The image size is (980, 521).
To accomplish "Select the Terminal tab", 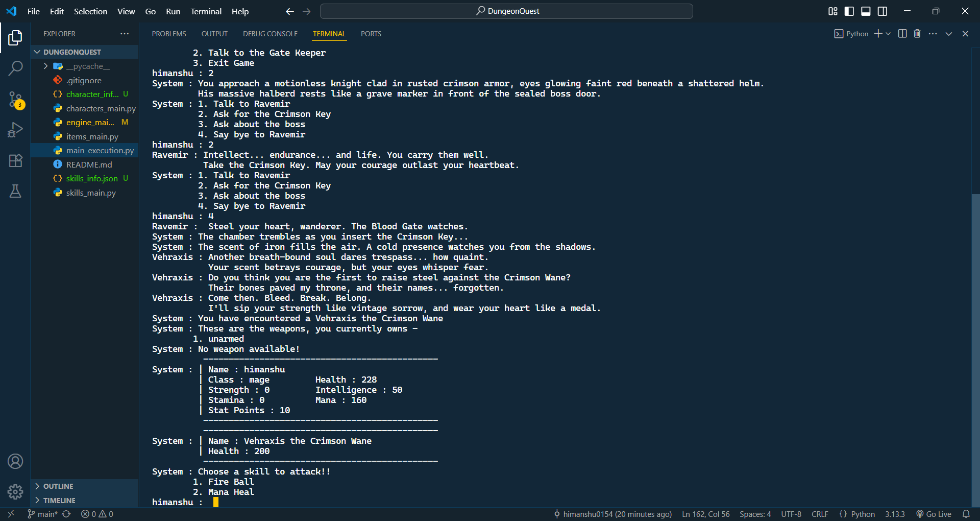I will click(x=329, y=34).
